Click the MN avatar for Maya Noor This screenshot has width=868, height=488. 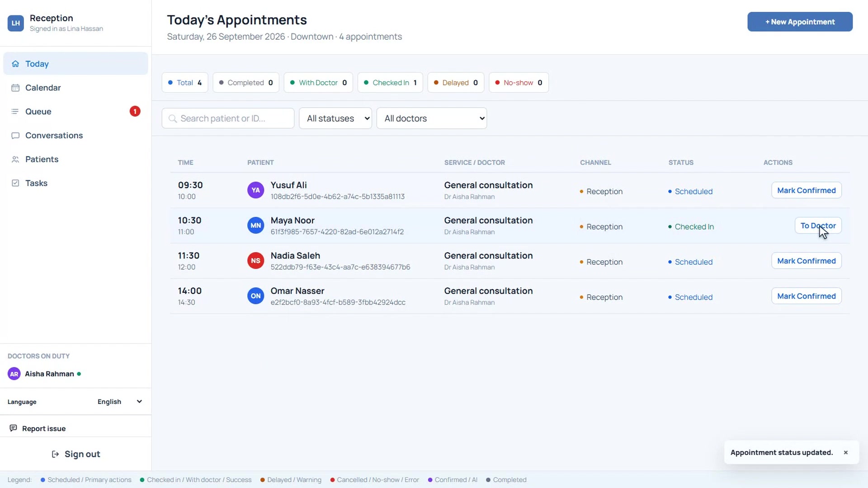coord(256,225)
